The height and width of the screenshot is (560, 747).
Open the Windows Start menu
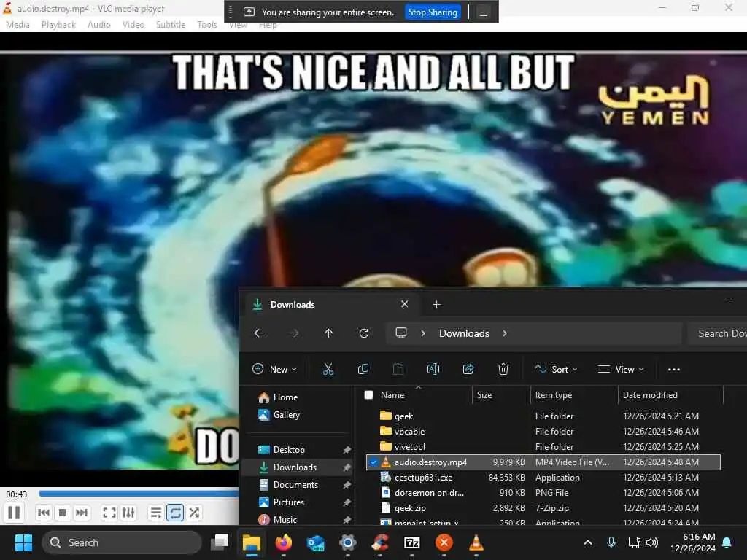tap(23, 542)
